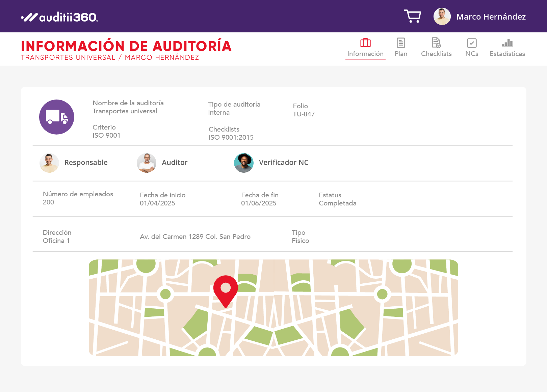Select the Responsable person photo
Image resolution: width=547 pixels, height=392 pixels.
click(x=49, y=163)
